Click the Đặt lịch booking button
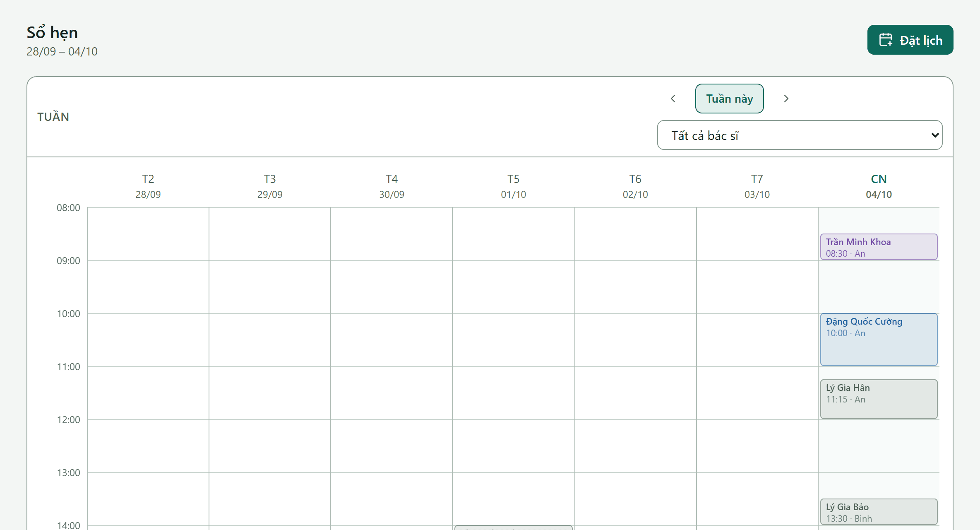This screenshot has height=530, width=980. 910,40
